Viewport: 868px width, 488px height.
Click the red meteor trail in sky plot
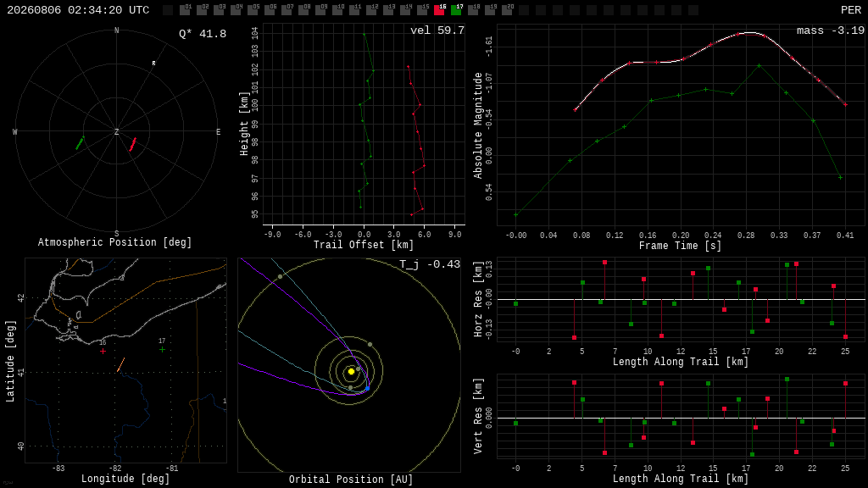point(133,144)
